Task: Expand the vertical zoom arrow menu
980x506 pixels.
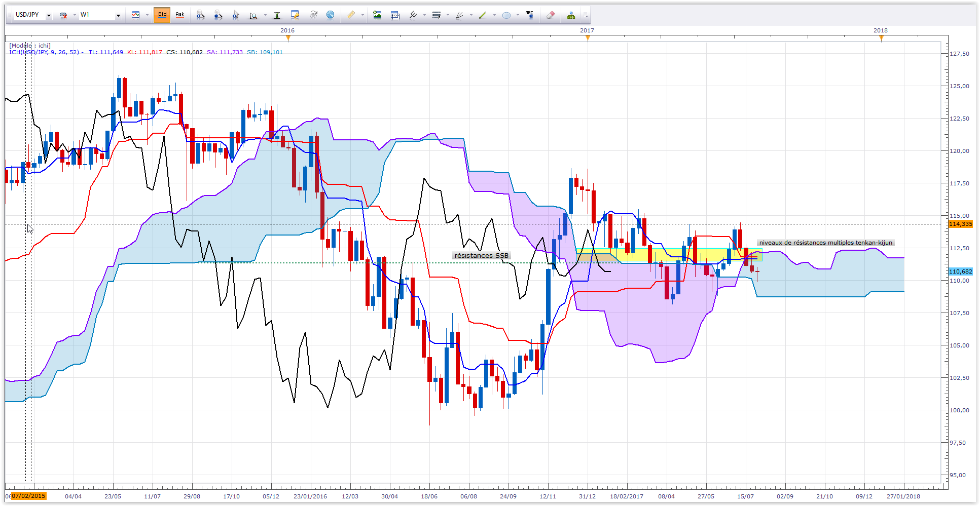Action: tap(265, 15)
